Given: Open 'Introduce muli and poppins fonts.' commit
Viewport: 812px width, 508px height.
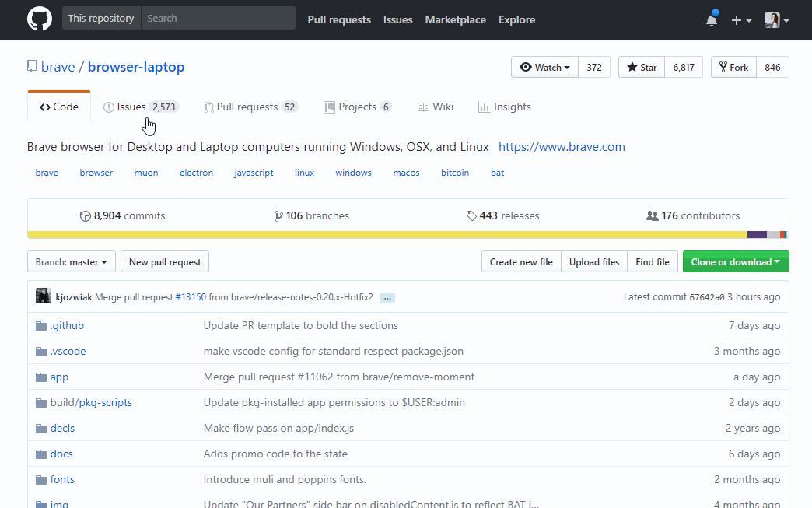Looking at the screenshot, I should pyautogui.click(x=285, y=479).
